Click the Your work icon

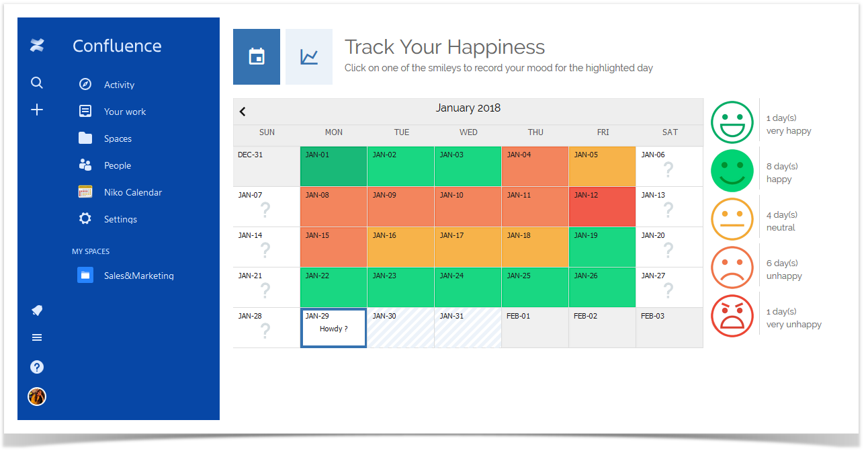click(x=85, y=112)
